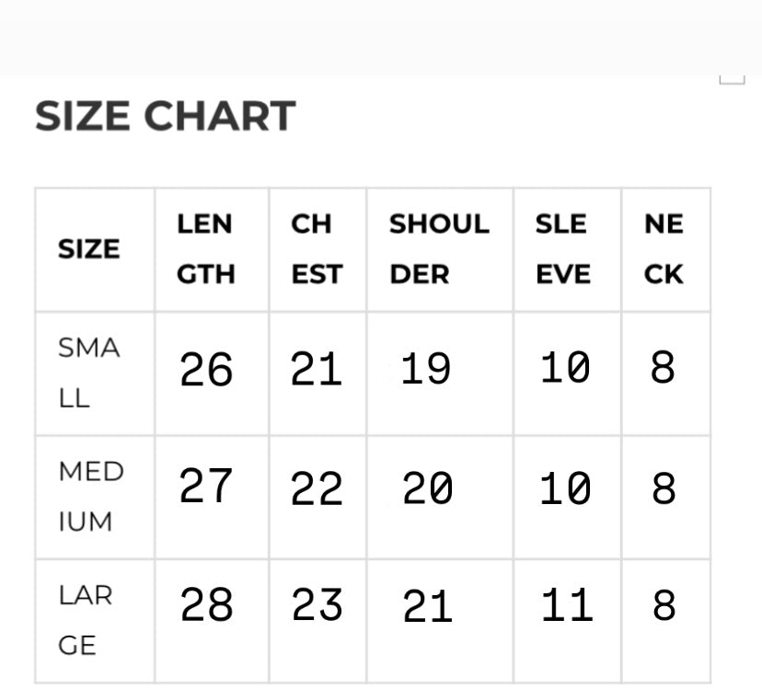Image resolution: width=762 pixels, height=700 pixels.
Task: Click the SMALL size row label
Action: (89, 373)
